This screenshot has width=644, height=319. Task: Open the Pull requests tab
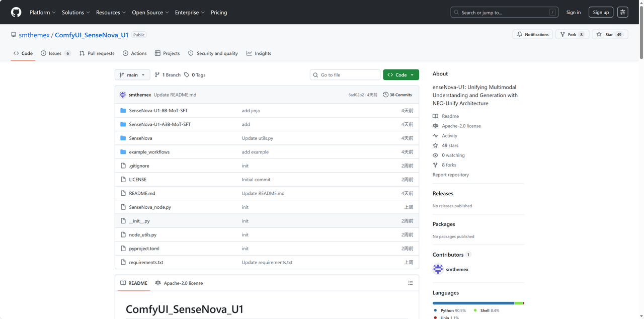click(x=97, y=53)
